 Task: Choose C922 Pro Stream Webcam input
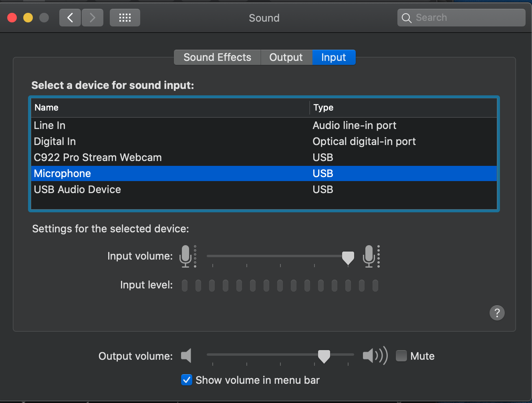click(98, 157)
